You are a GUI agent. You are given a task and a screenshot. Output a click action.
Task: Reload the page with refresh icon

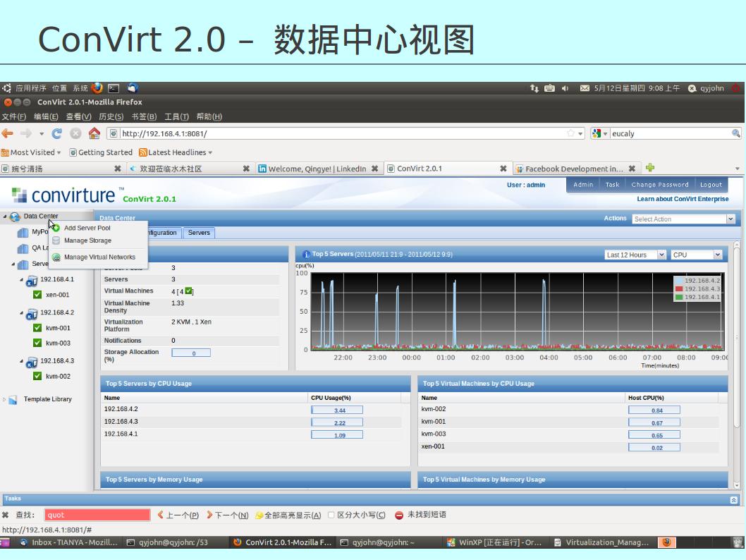coord(56,133)
